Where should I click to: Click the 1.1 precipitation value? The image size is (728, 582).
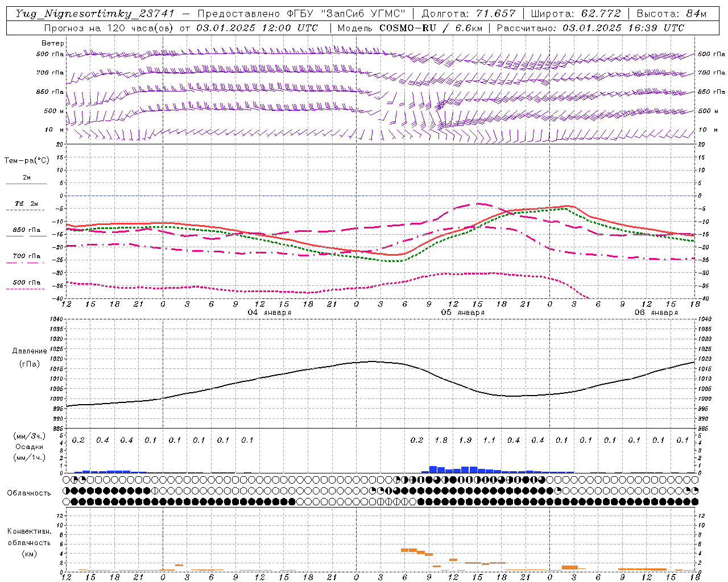pyautogui.click(x=489, y=440)
